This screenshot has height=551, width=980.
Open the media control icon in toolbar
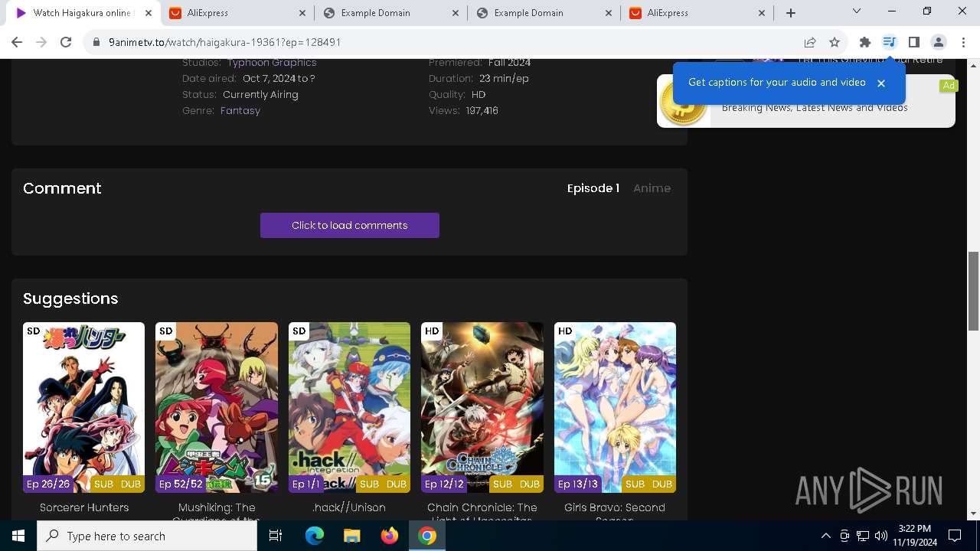tap(889, 42)
